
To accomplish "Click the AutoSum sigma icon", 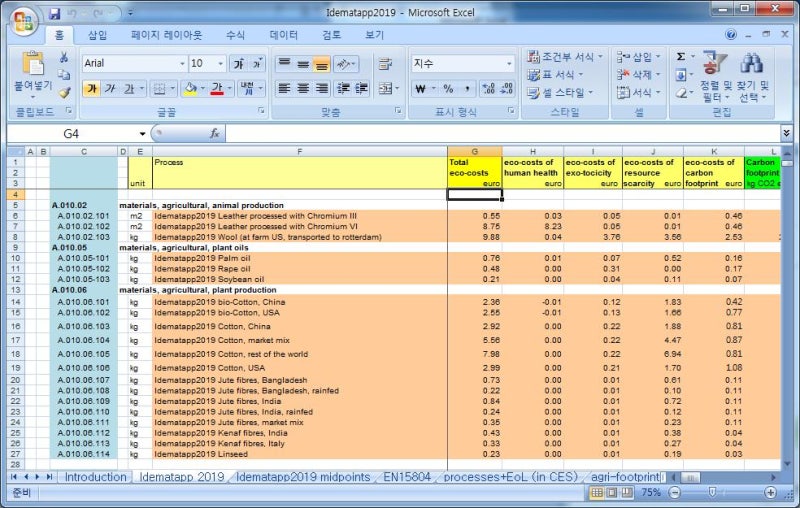I will click(x=681, y=57).
